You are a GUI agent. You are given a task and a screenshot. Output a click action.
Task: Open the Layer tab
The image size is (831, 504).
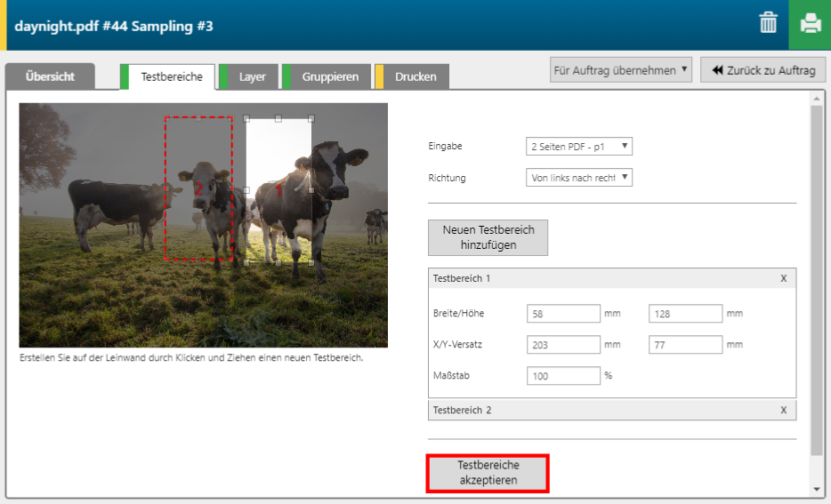[252, 76]
